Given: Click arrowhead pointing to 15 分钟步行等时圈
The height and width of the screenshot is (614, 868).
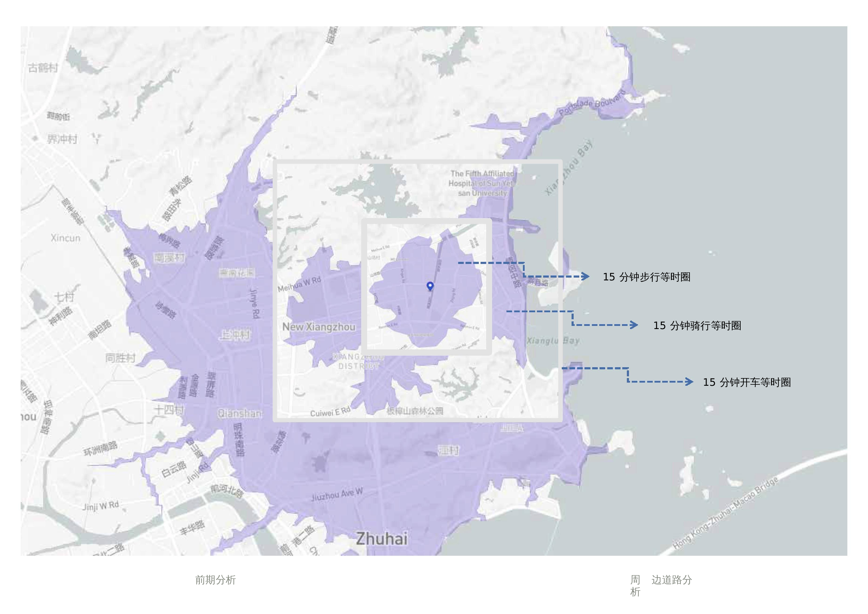Looking at the screenshot, I should (586, 277).
